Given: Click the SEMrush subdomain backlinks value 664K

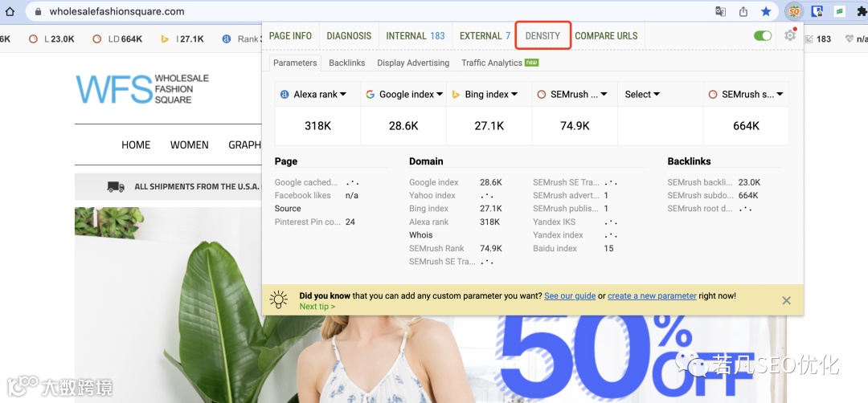Looking at the screenshot, I should 748,195.
